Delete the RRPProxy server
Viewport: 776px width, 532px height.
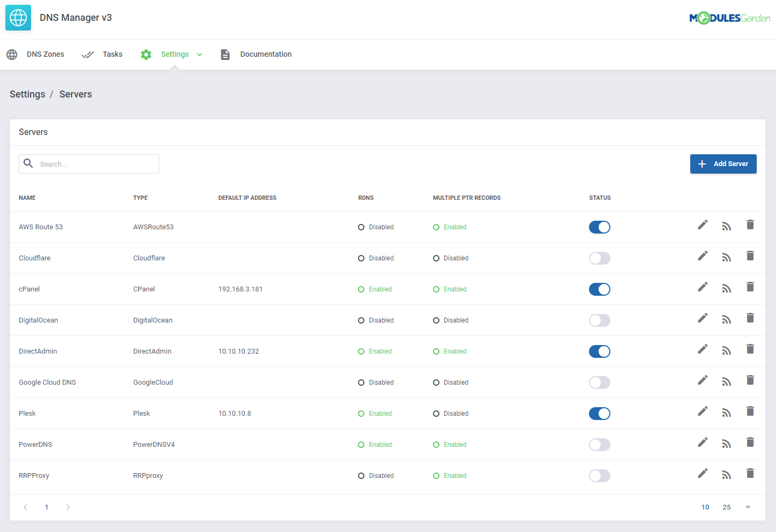coord(750,474)
